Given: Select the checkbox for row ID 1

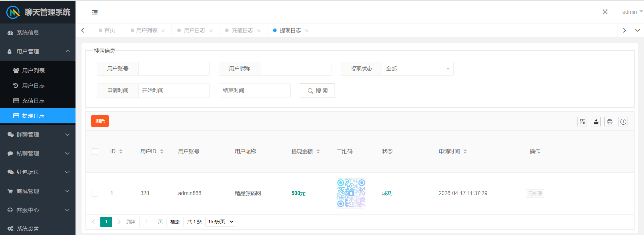Looking at the screenshot, I should click(95, 193).
